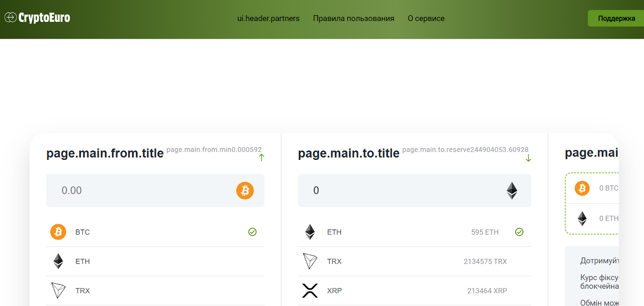Click the 2134575 TRX reserve value
The width and height of the screenshot is (644, 306).
[x=485, y=262]
